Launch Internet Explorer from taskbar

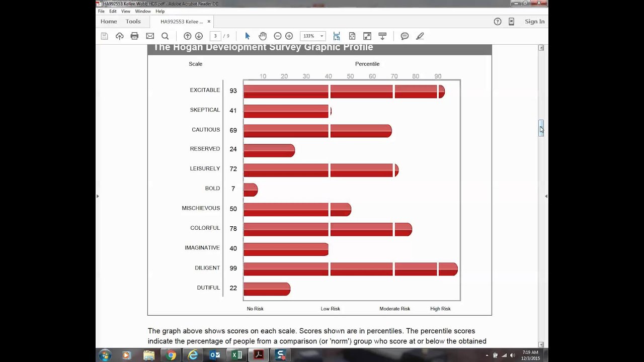(x=193, y=355)
